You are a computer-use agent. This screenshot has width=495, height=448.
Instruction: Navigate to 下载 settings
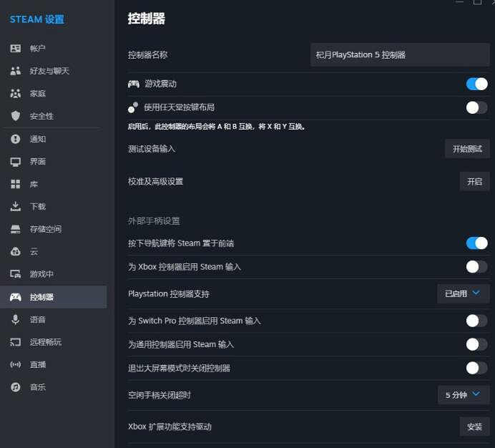[38, 206]
